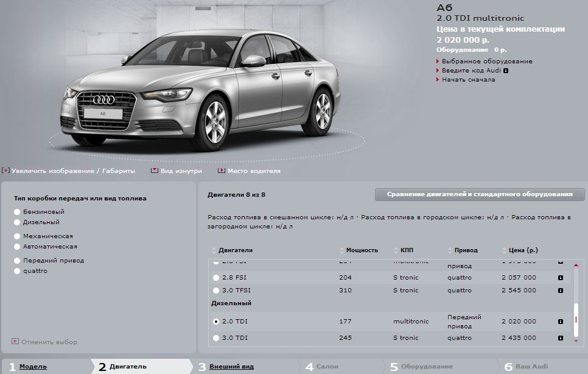Sort table by Мощность column arrows
The height and width of the screenshot is (374, 588).
click(341, 250)
